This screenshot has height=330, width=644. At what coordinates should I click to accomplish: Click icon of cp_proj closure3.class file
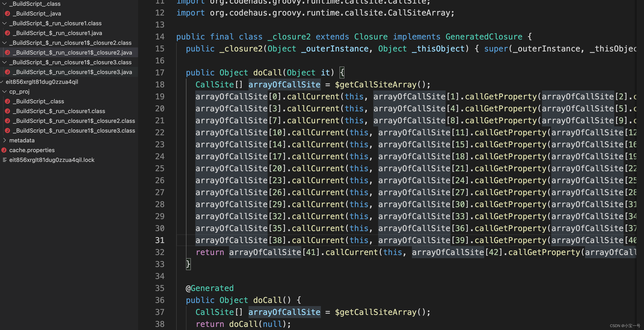(8, 130)
